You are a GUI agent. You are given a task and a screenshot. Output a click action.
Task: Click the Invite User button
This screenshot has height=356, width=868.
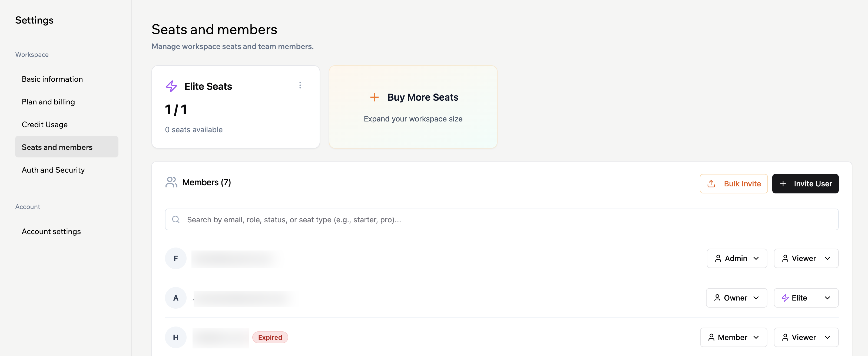coord(805,184)
